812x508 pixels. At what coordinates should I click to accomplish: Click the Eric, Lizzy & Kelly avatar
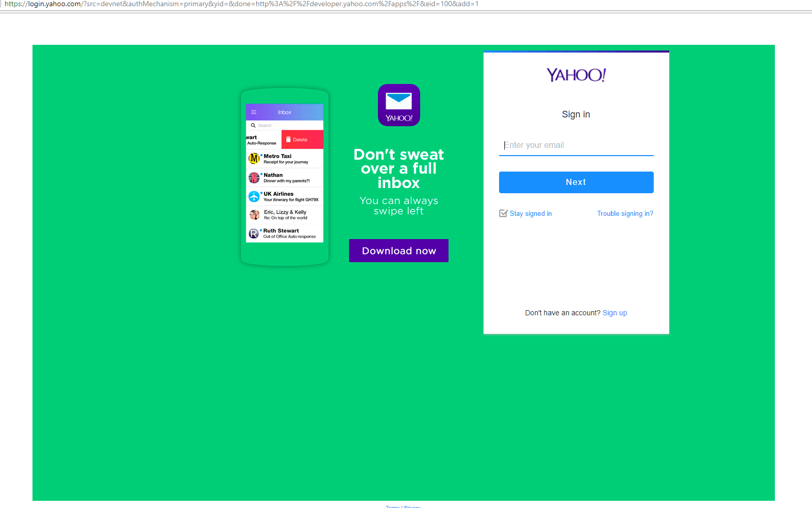click(x=254, y=215)
